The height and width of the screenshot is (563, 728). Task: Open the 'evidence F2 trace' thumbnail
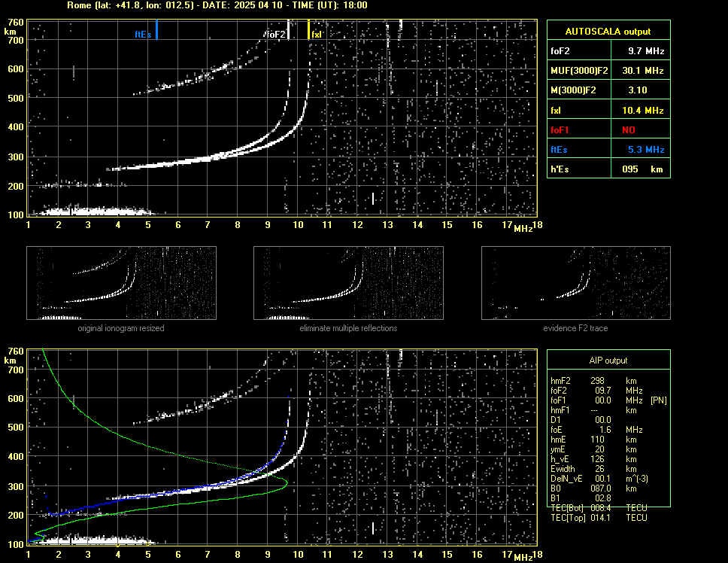click(x=576, y=283)
